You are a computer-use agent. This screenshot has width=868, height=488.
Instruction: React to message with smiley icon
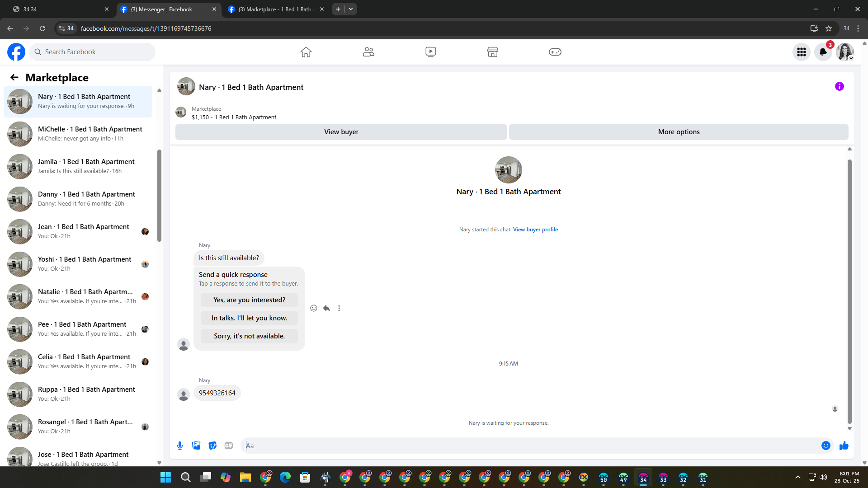314,308
